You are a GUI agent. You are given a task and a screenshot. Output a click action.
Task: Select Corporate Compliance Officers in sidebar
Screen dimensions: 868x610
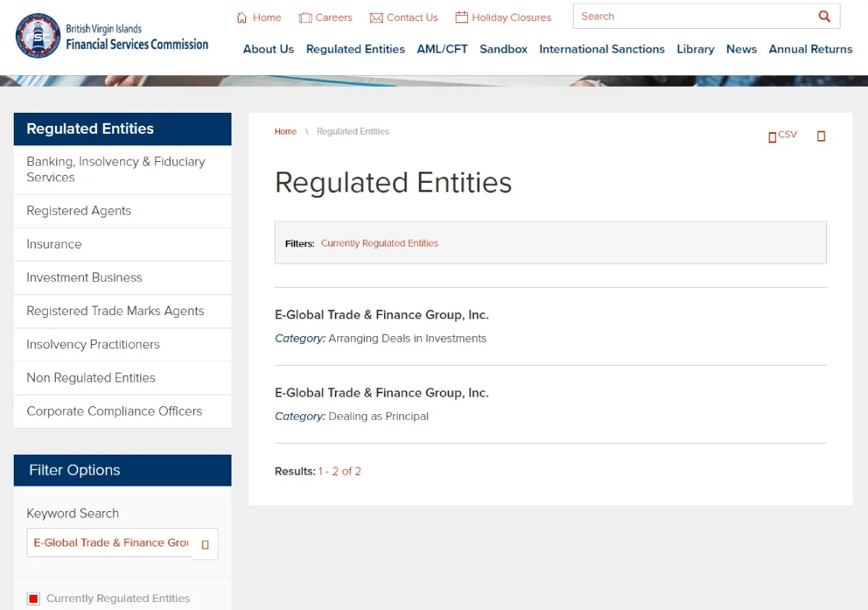click(x=123, y=411)
